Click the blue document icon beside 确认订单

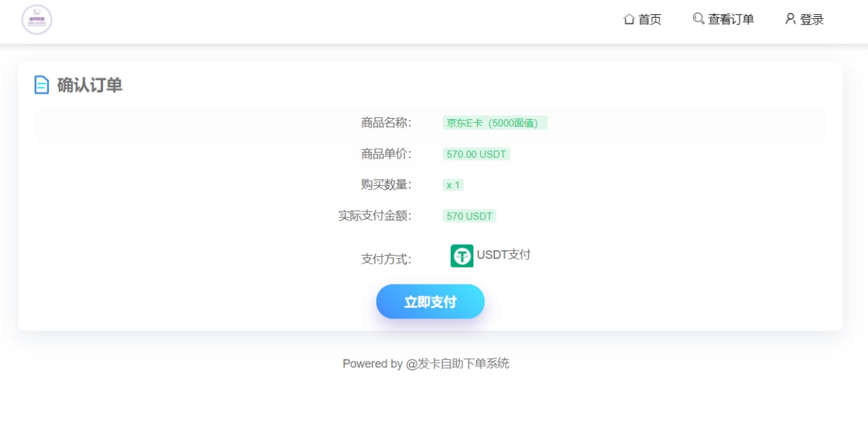(42, 85)
